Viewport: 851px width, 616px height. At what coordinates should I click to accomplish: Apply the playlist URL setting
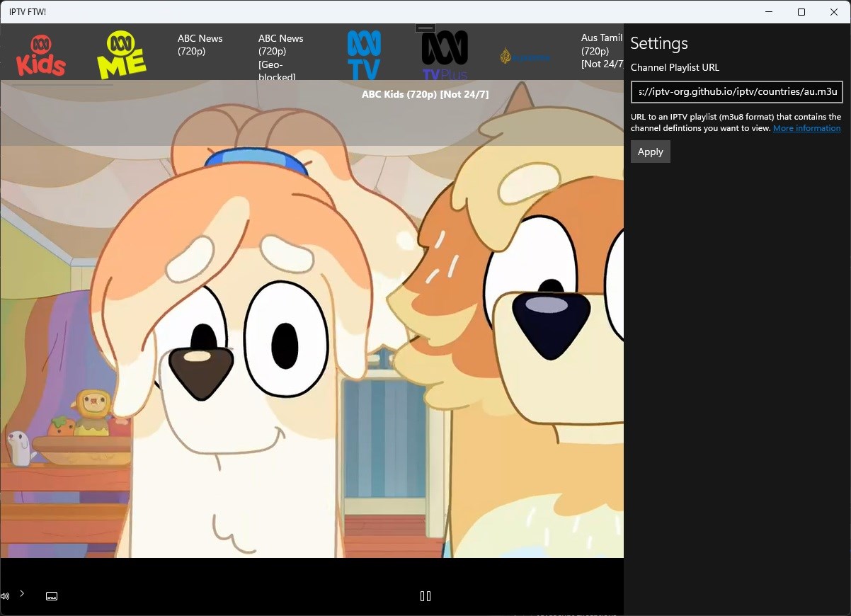(651, 152)
